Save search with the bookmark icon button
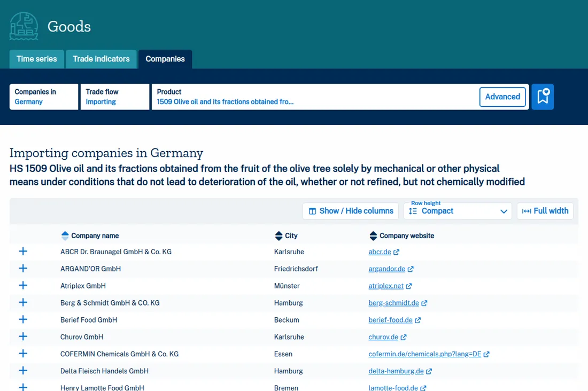The width and height of the screenshot is (588, 391). (543, 97)
